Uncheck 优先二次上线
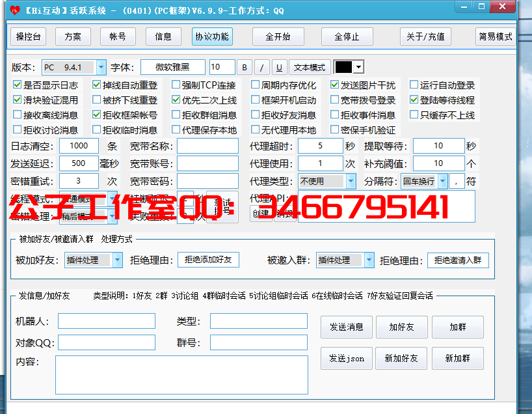532x414 pixels. coord(176,100)
